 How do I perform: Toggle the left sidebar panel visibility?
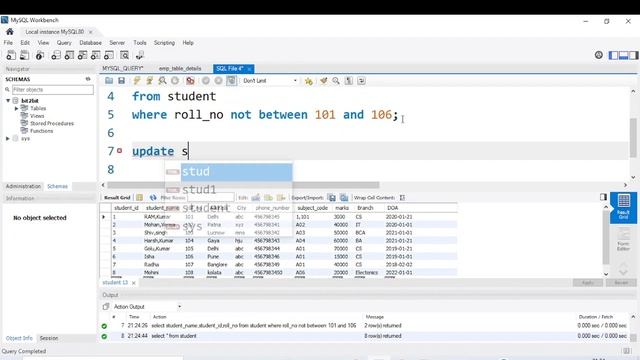coord(613,55)
